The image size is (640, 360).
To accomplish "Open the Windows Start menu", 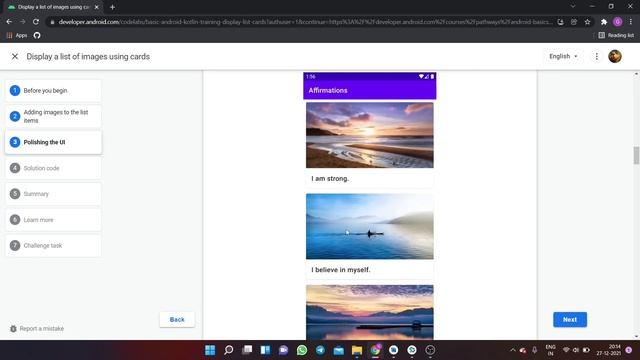I will [x=210, y=350].
